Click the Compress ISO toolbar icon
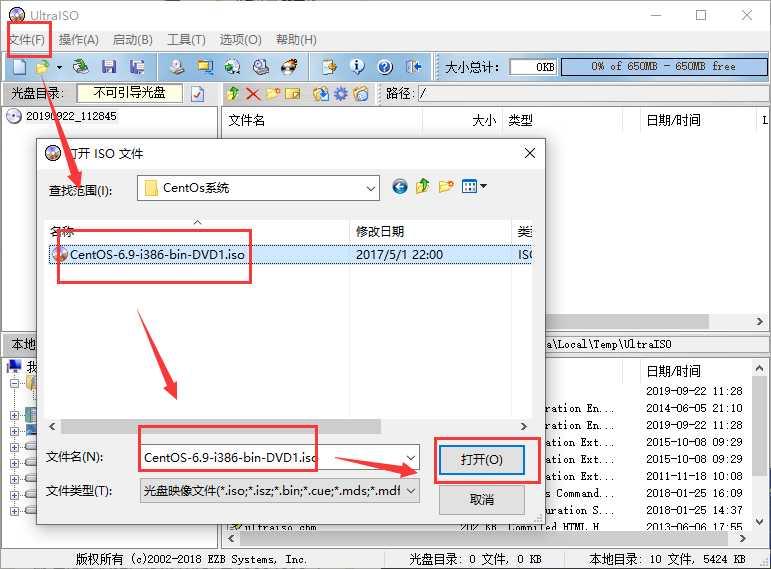The height and width of the screenshot is (569, 771). click(x=205, y=66)
